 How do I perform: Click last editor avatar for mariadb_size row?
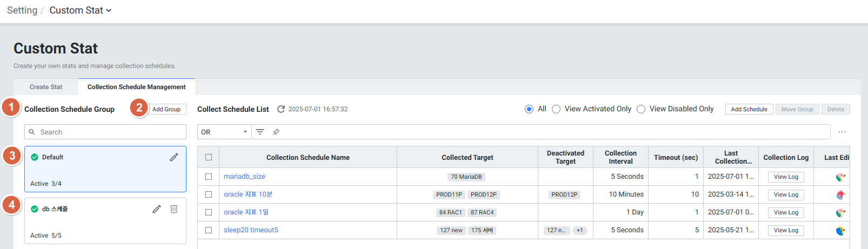click(x=840, y=177)
